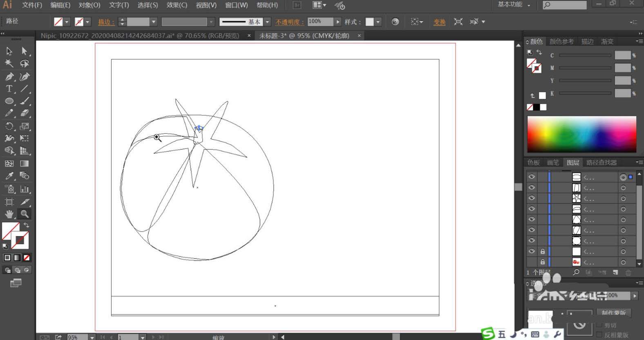This screenshot has width=644, height=340.
Task: Activate the Hand tool
Action: coord(9,214)
